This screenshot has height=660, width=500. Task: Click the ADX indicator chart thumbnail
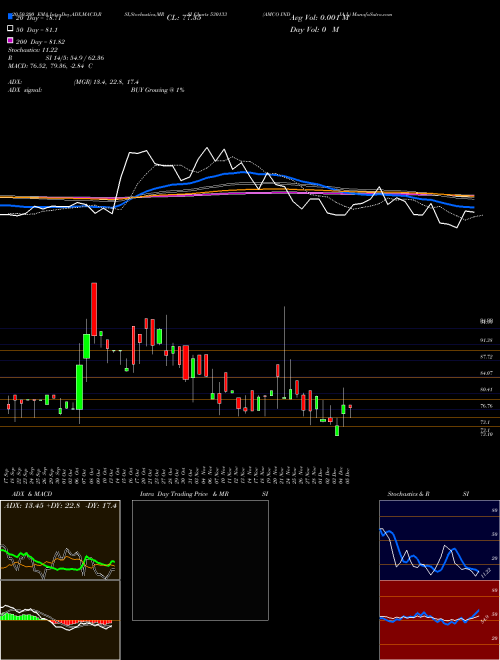point(60,540)
